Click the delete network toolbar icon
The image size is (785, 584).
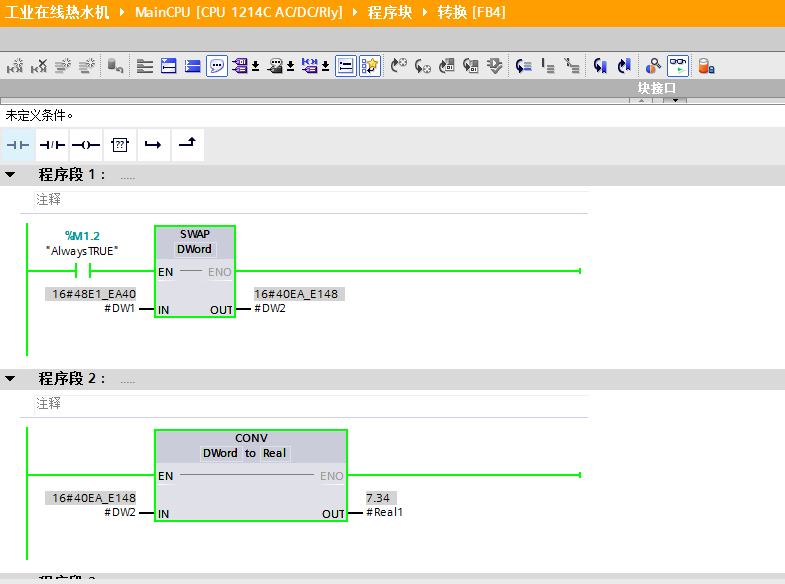click(39, 66)
